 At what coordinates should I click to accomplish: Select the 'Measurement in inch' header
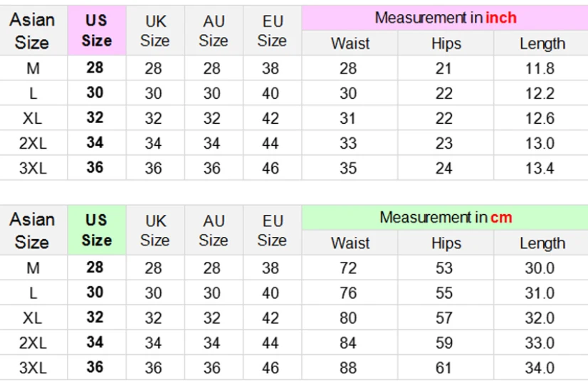(445, 18)
